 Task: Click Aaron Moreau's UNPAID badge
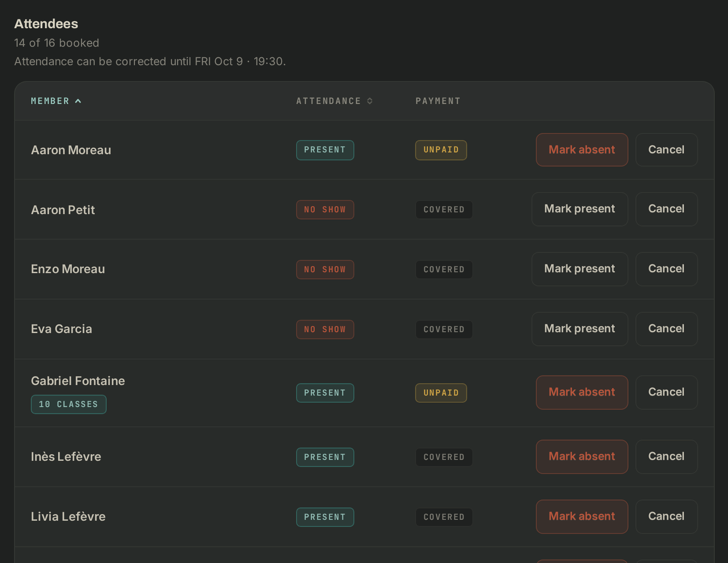441,150
